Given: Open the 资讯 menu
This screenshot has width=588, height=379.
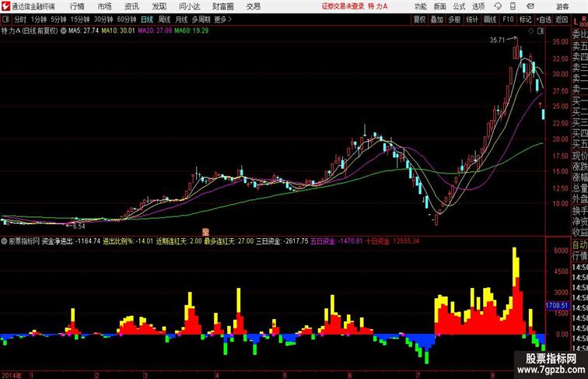Looking at the screenshot, I should point(131,6).
